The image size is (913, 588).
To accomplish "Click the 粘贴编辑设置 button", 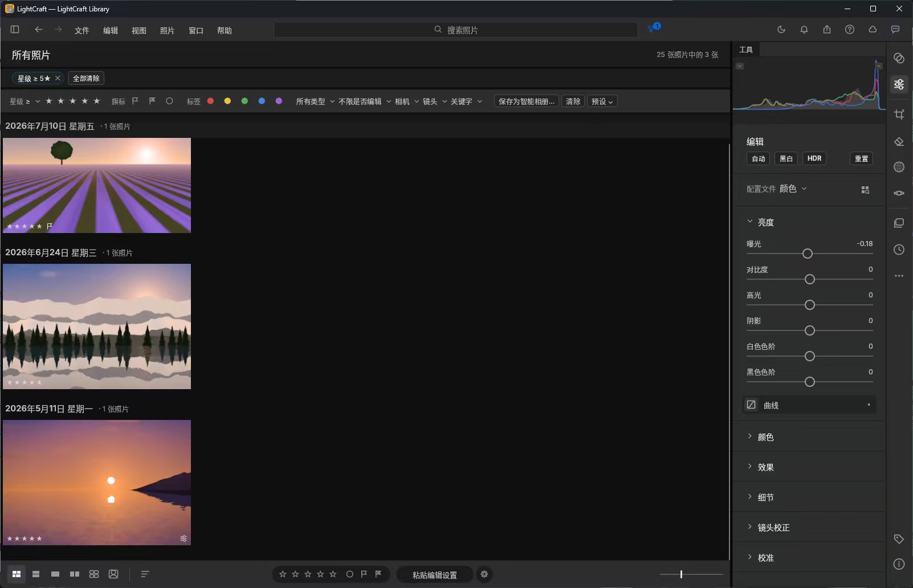I will tap(435, 574).
